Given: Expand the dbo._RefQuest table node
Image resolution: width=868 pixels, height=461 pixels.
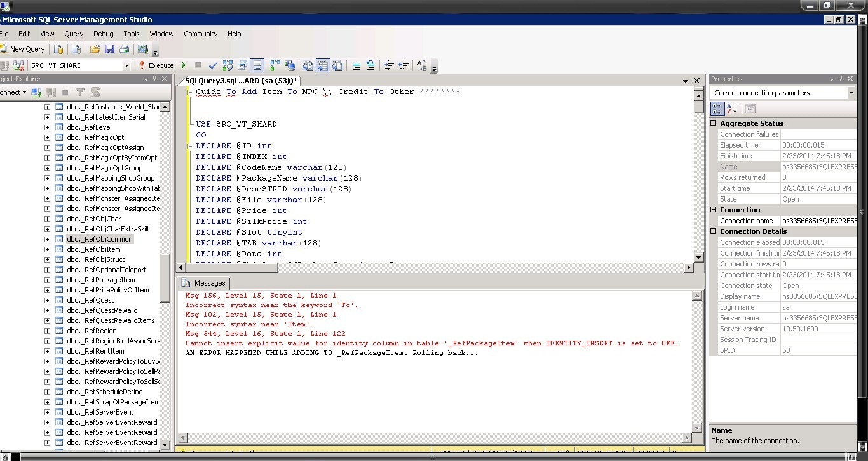Looking at the screenshot, I should pos(47,300).
